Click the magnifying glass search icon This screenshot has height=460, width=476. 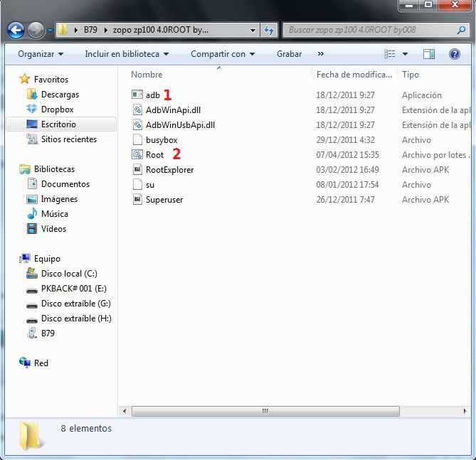pos(462,30)
